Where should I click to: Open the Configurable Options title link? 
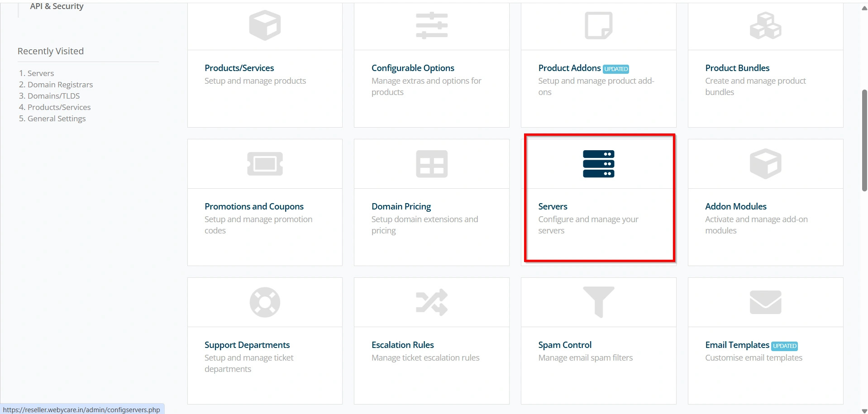click(x=413, y=68)
